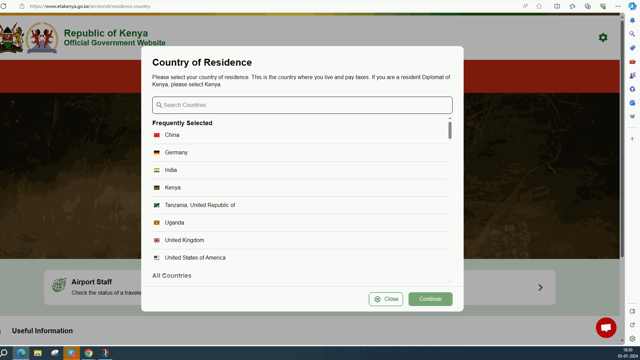Viewport: 640px width, 360px height.
Task: Click the green Continue button
Action: [430, 299]
